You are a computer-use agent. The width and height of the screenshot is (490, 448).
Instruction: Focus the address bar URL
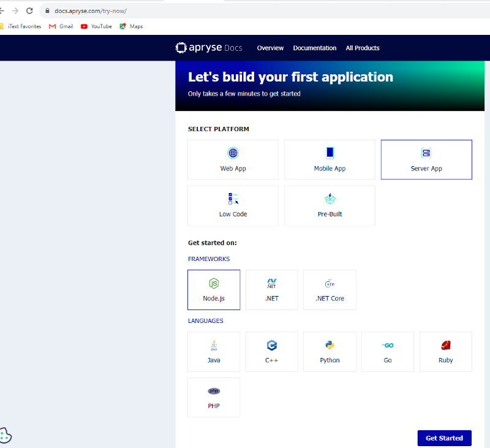[91, 11]
